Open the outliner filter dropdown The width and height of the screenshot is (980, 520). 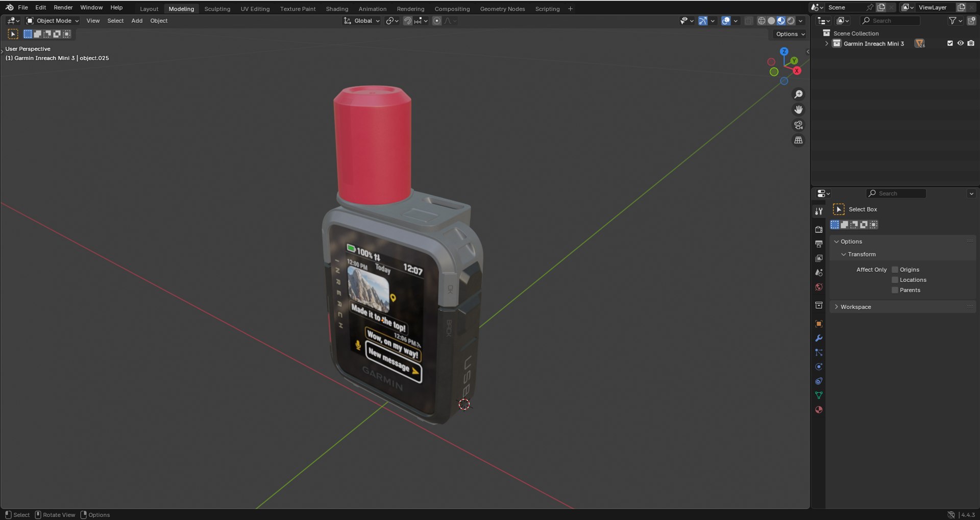955,21
